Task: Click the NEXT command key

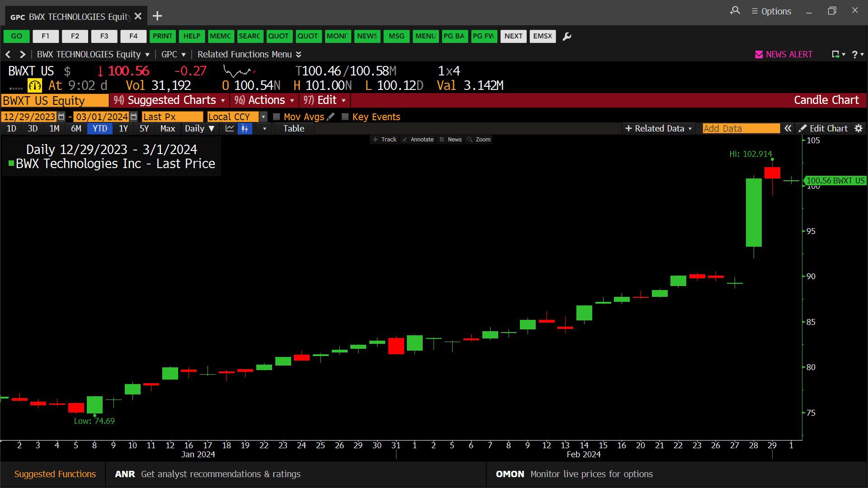Action: 513,36
